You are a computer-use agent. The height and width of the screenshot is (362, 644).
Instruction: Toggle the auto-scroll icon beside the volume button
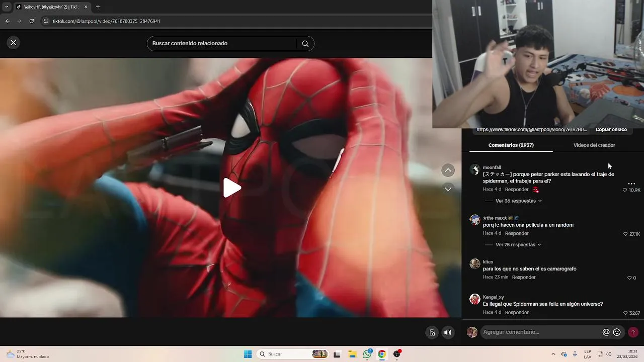point(432,332)
